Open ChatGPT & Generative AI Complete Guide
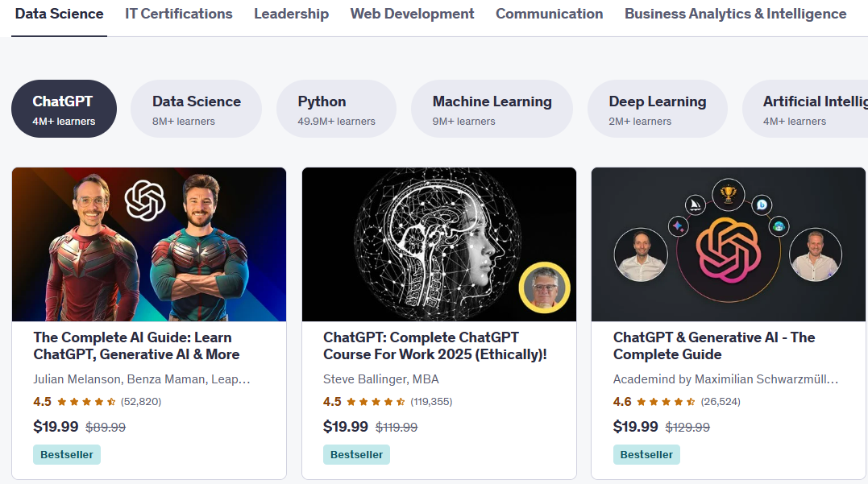Viewport: 868px width, 484px height. coord(714,345)
